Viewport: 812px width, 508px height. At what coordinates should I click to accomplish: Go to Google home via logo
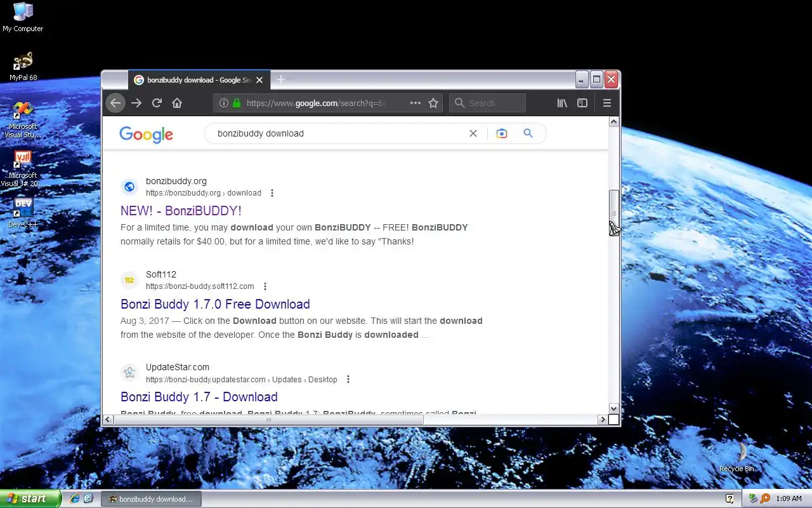pos(146,135)
